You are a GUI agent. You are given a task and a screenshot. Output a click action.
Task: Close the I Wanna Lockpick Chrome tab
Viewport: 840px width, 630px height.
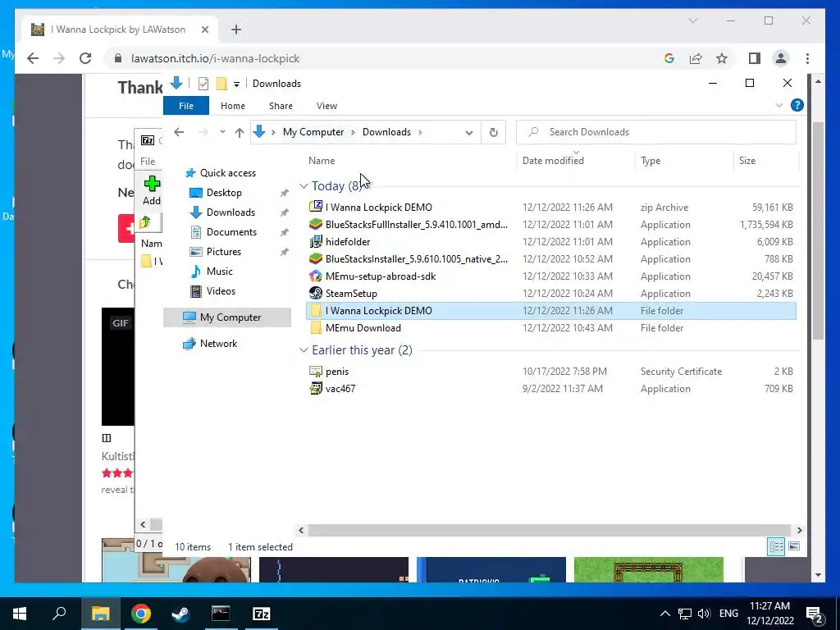coord(204,30)
